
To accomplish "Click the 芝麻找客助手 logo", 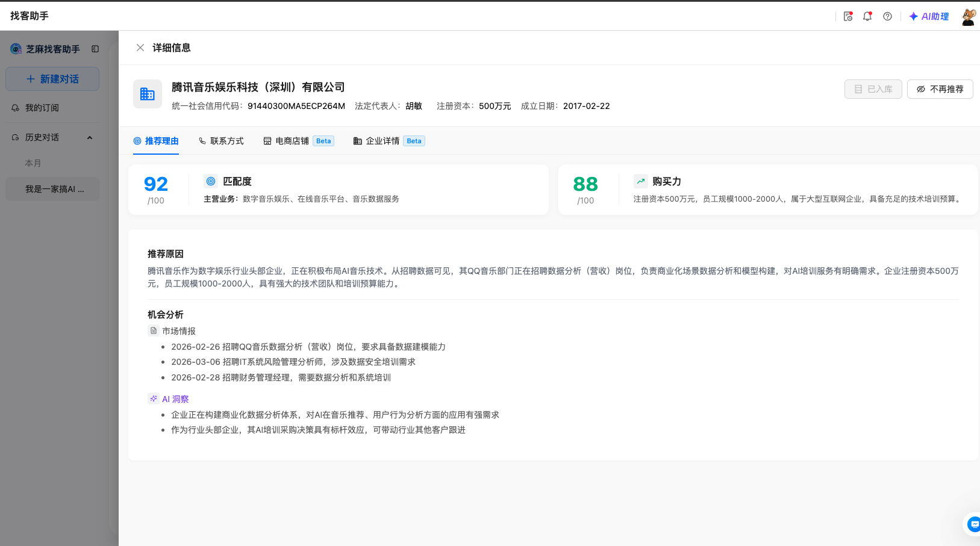I will [16, 49].
